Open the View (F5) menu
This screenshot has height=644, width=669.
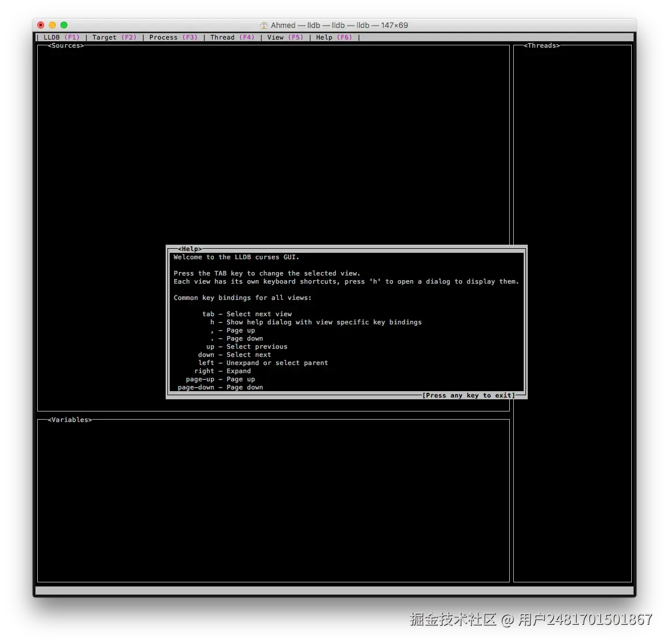tap(285, 37)
